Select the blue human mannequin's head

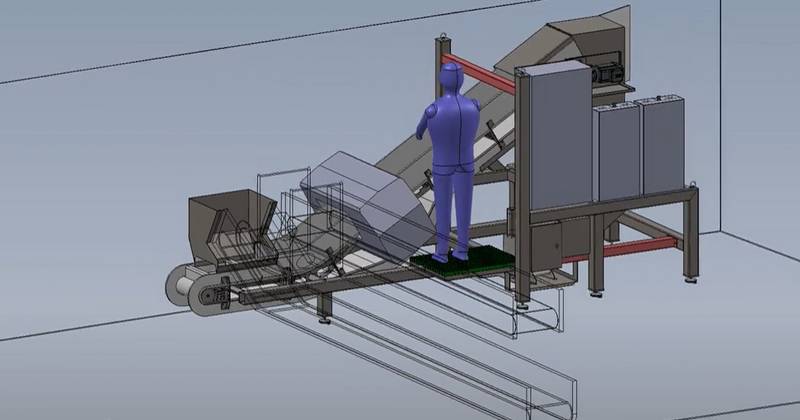[x=452, y=77]
